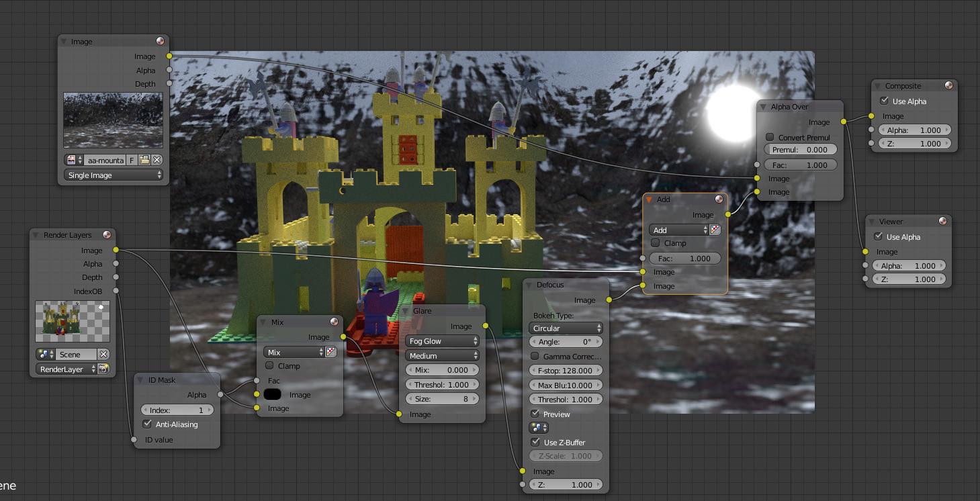
Task: Open RenderLayer dropdown in Render Layers node
Action: click(66, 369)
